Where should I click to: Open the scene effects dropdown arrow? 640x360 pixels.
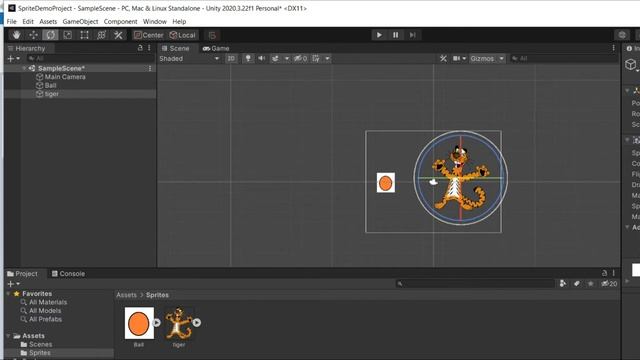pyautogui.click(x=287, y=59)
